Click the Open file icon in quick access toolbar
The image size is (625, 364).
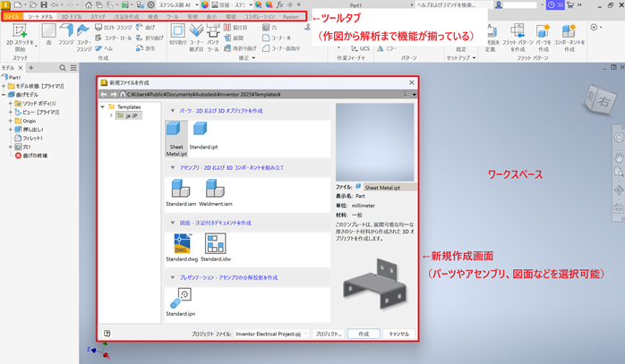pos(33,4)
